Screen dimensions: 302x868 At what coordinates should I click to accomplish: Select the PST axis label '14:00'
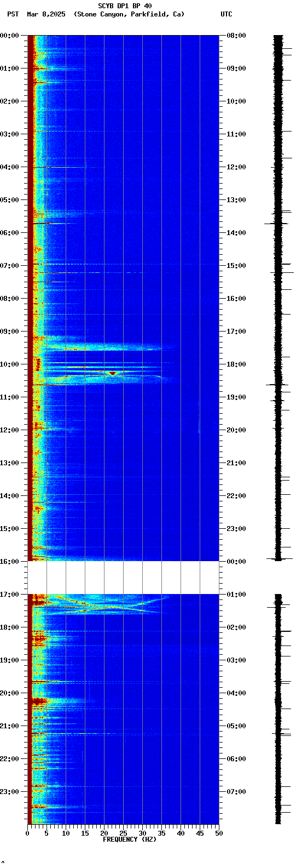pyautogui.click(x=9, y=496)
